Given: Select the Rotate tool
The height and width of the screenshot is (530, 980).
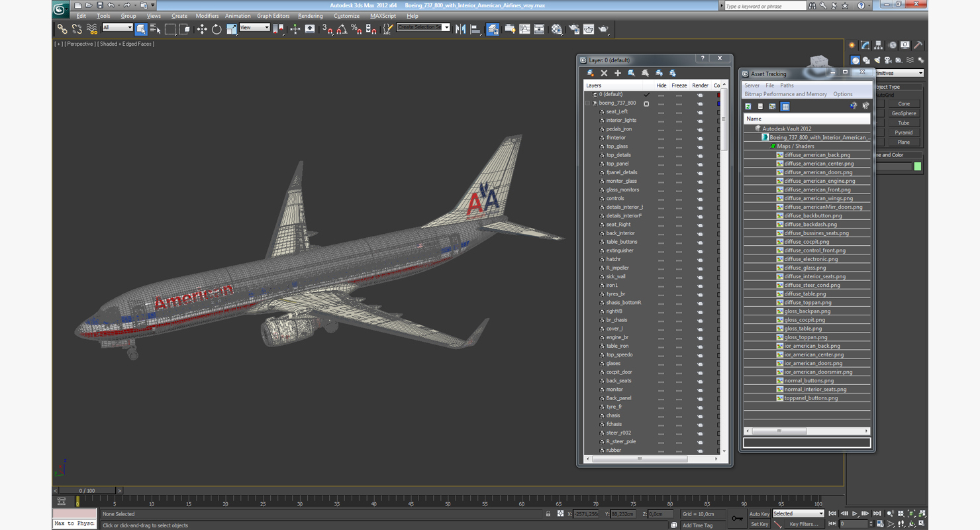Looking at the screenshot, I should tap(217, 28).
